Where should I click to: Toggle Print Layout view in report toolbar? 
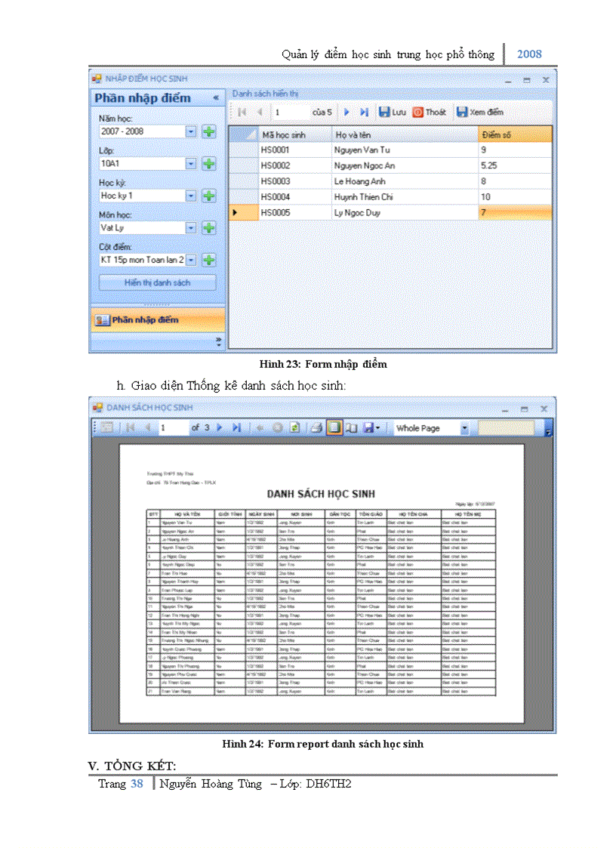pyautogui.click(x=334, y=427)
